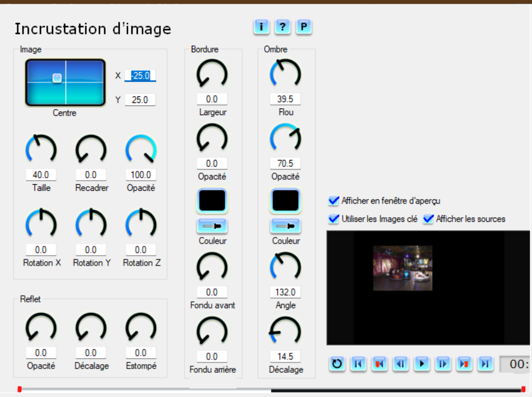Click the Bordure color eyedropper button
Screen dimensions: 532x397
(212, 226)
